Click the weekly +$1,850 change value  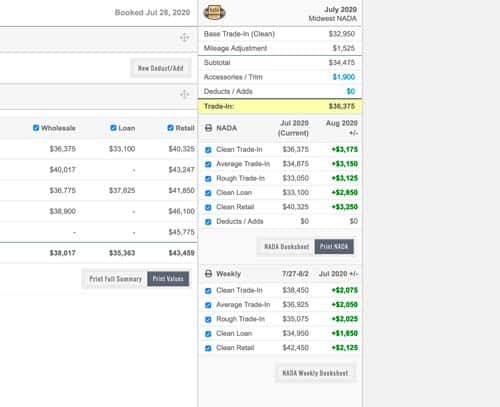tap(344, 333)
